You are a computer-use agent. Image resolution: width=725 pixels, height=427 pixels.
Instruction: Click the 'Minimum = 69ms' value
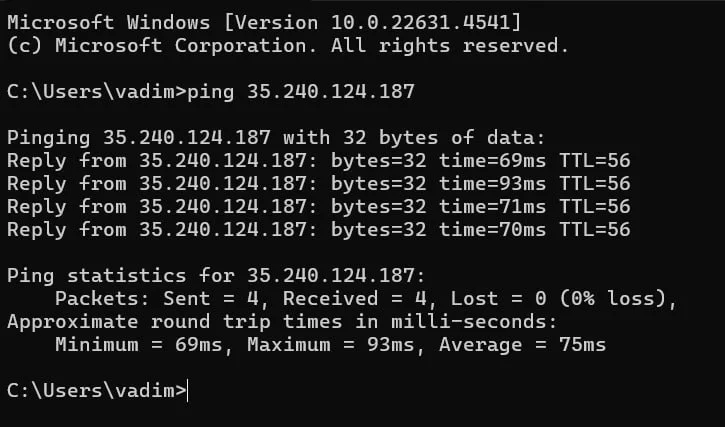click(139, 345)
